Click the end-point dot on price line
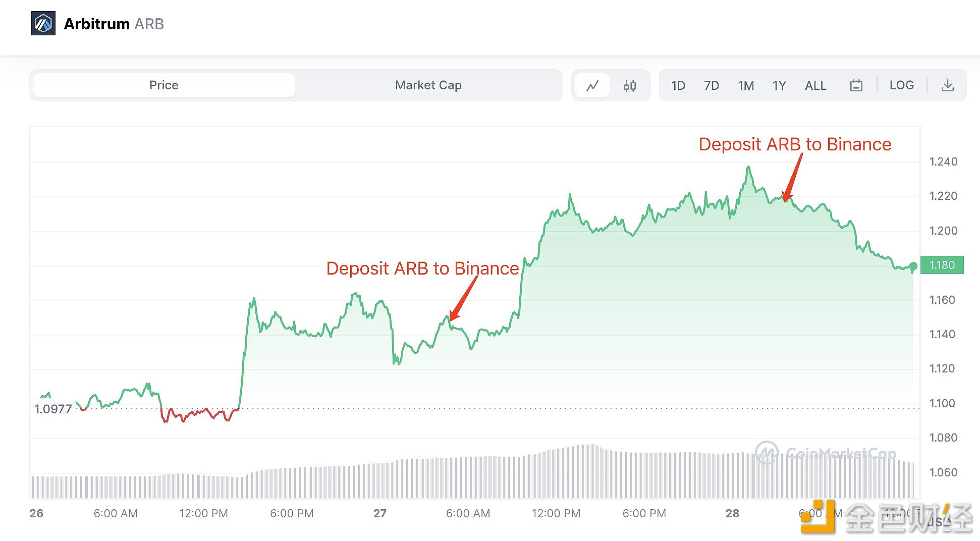 [913, 266]
